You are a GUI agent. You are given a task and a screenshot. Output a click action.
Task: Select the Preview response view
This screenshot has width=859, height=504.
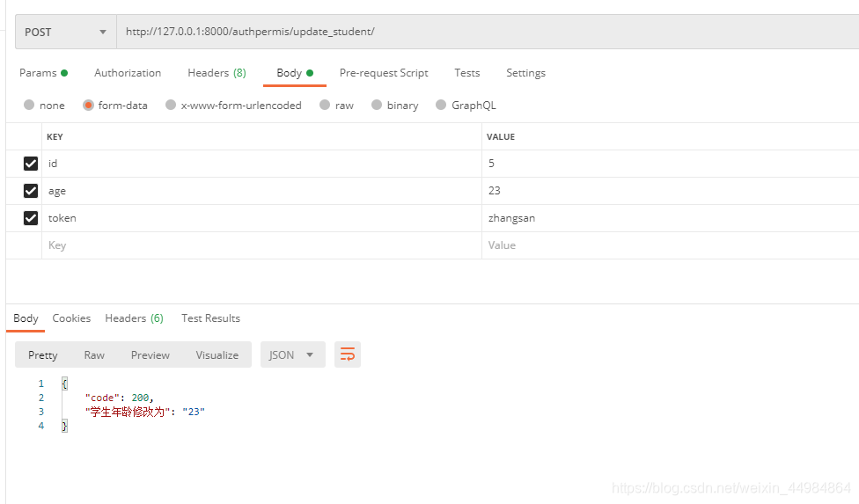coord(151,355)
